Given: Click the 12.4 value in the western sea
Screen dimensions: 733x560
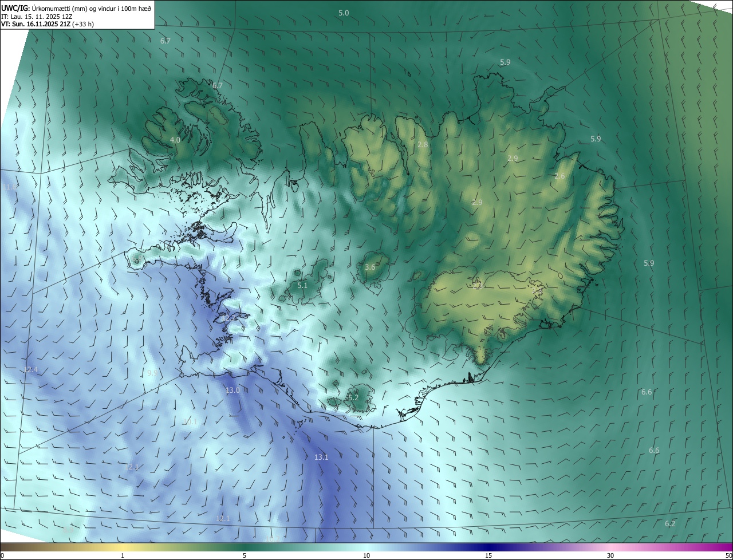Looking at the screenshot, I should coord(30,370).
